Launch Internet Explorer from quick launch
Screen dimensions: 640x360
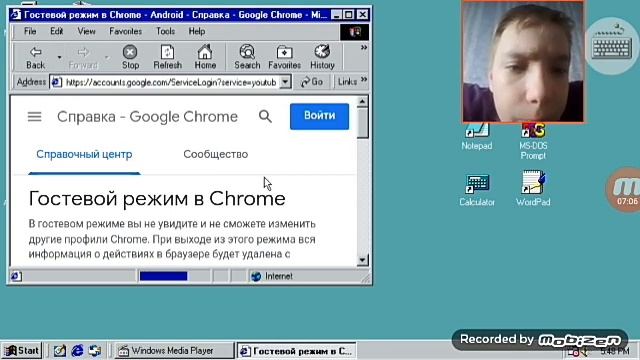(77, 351)
